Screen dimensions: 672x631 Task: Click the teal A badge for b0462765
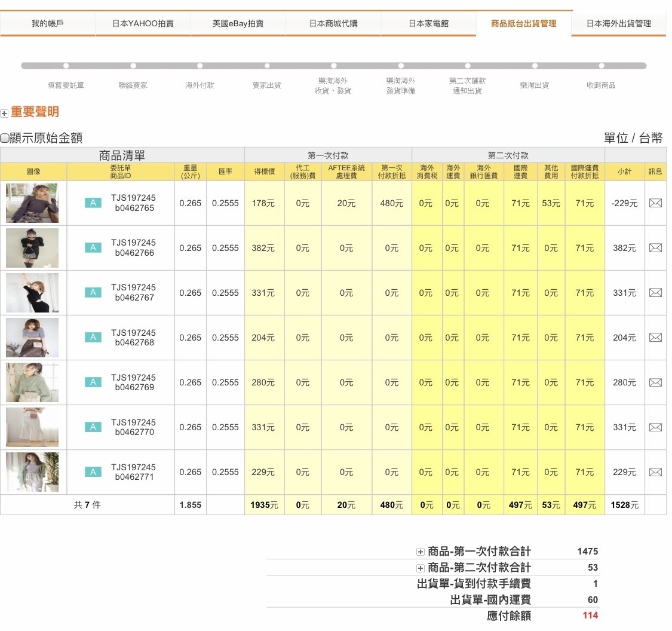click(x=93, y=203)
